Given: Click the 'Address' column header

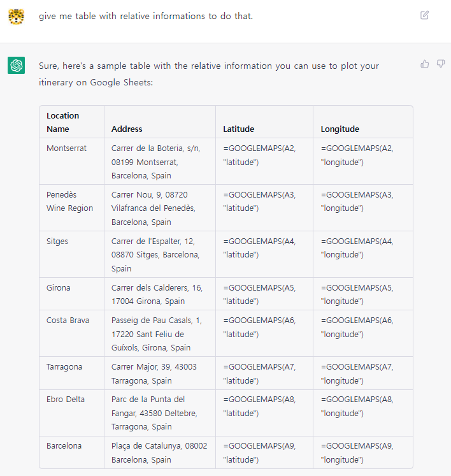Looking at the screenshot, I should (x=160, y=122).
